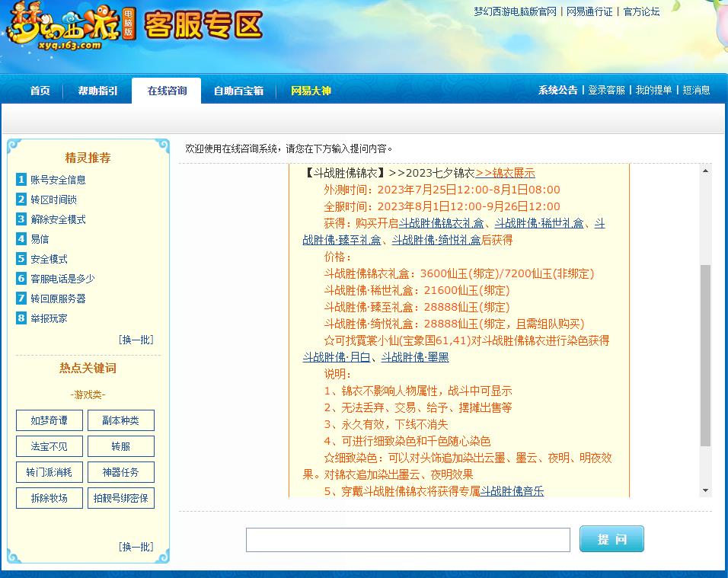Open 斗战胜佛·月白 link
The height and width of the screenshot is (578, 728).
[337, 357]
